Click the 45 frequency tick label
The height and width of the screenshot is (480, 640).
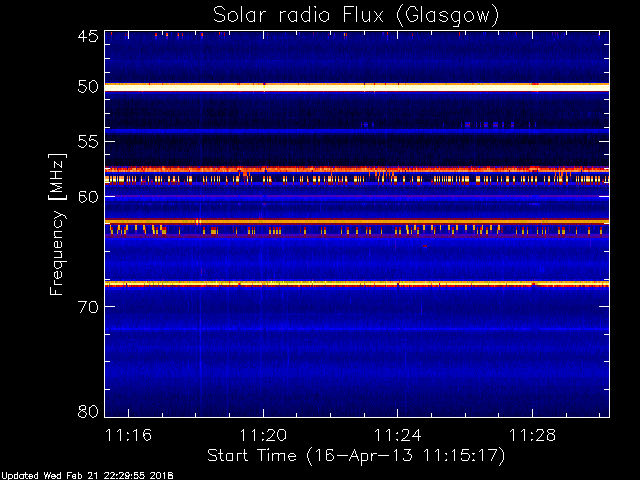[x=88, y=36]
